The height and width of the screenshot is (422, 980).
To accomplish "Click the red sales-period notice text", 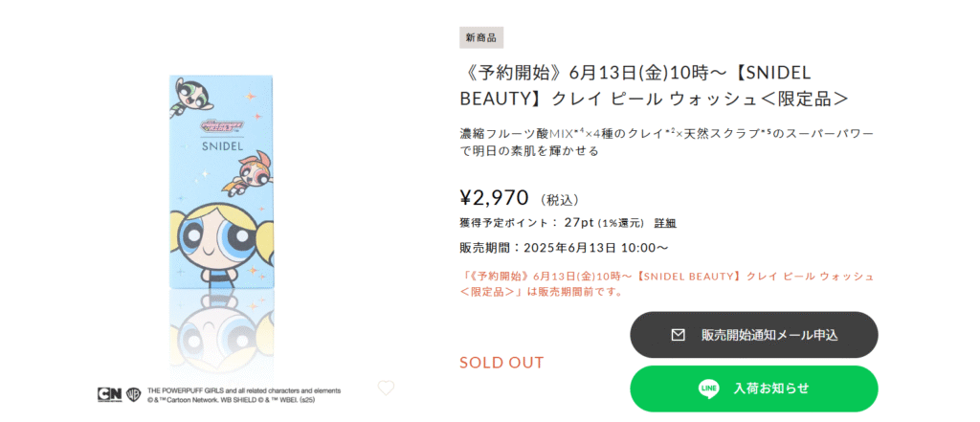I will click(x=666, y=283).
